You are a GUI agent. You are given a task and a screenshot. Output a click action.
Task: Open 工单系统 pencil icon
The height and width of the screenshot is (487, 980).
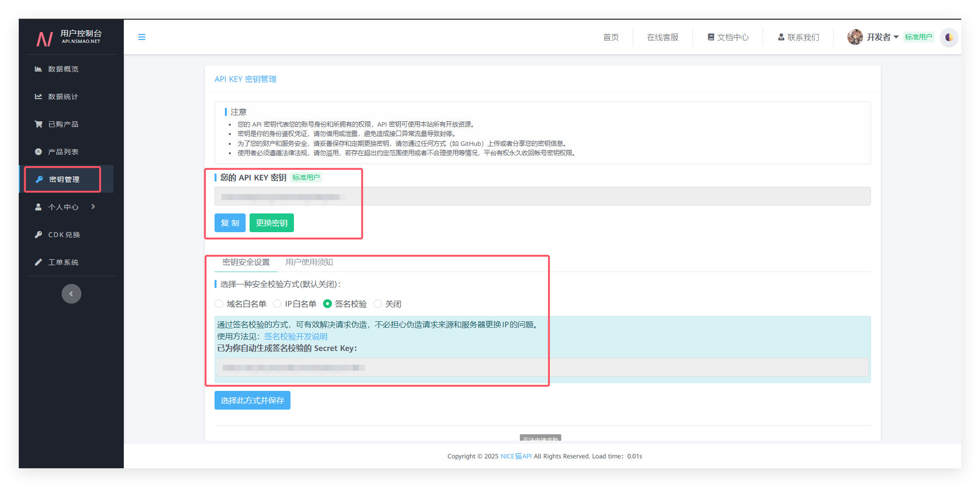click(38, 262)
